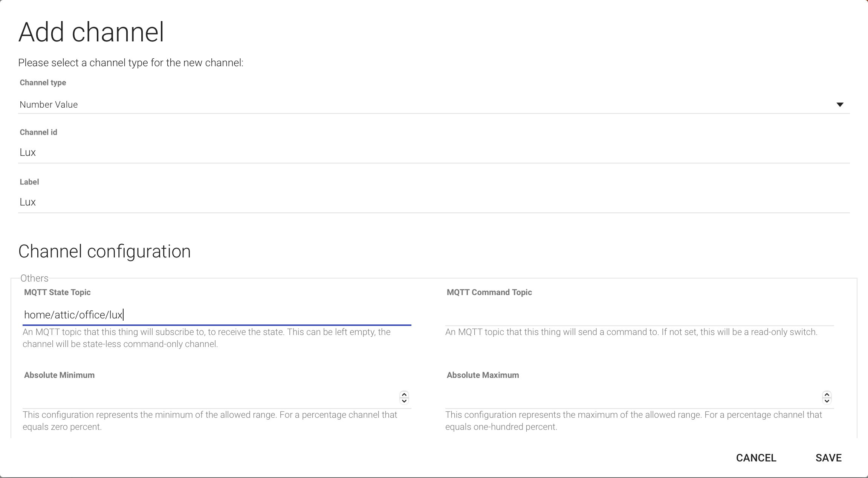Focus the empty MQTT Command Topic field

(x=639, y=315)
